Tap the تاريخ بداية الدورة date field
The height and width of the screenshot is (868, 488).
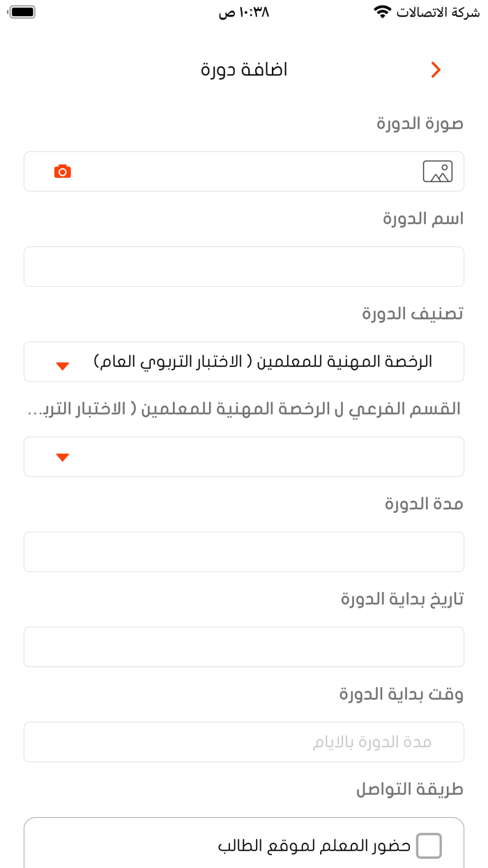(244, 647)
